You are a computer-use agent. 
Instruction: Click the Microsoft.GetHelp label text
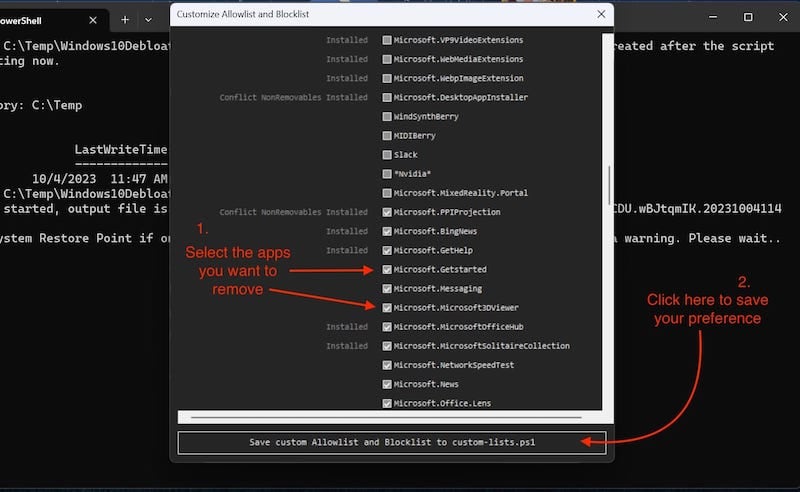point(433,251)
